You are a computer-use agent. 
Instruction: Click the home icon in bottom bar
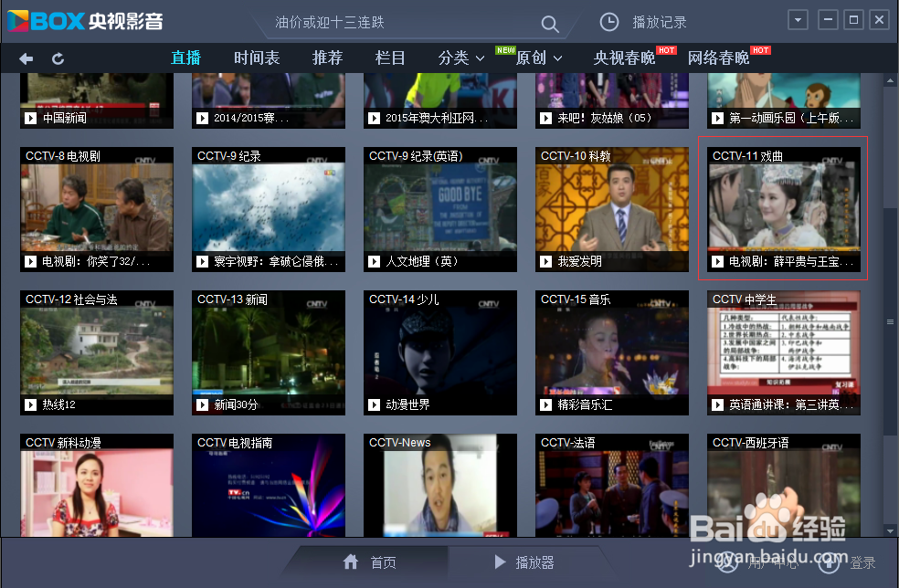351,562
